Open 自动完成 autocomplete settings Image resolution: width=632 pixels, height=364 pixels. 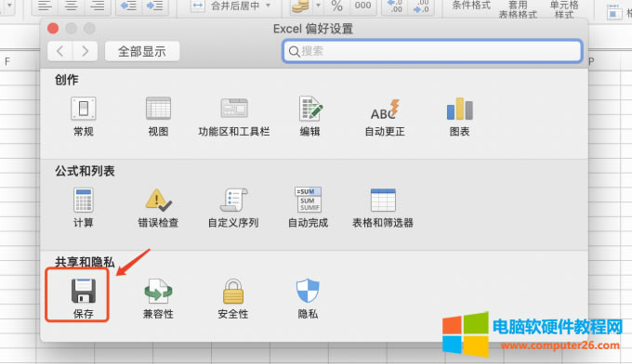tap(308, 208)
